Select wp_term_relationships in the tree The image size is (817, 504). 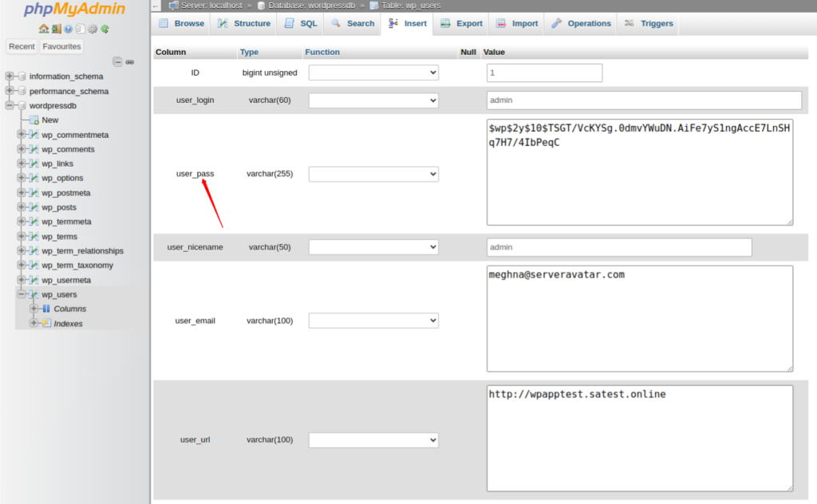(82, 251)
